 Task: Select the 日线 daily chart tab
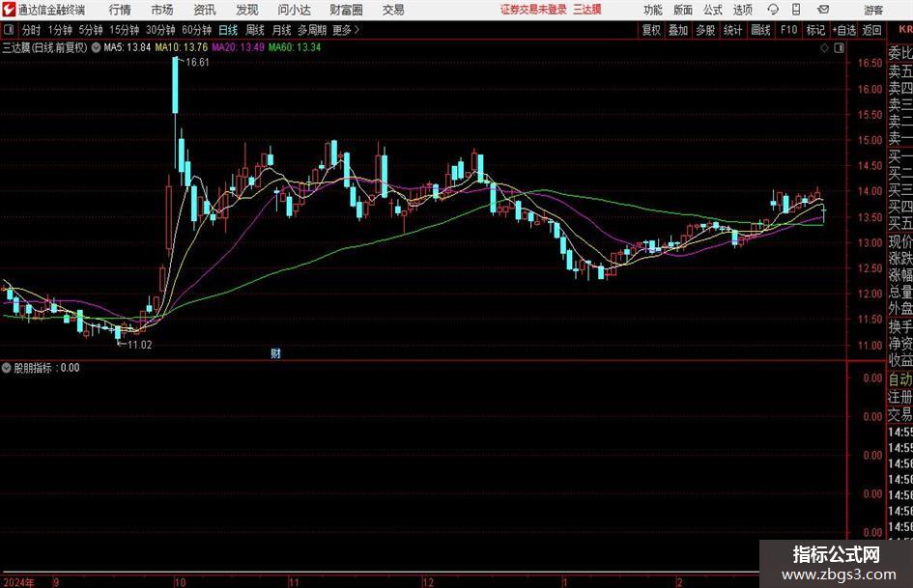(x=228, y=30)
